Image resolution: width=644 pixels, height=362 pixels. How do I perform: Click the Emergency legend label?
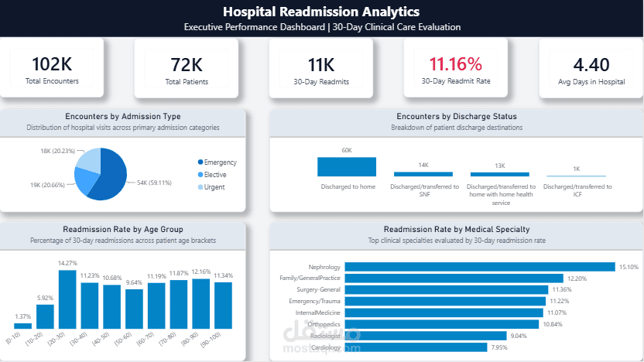point(220,162)
